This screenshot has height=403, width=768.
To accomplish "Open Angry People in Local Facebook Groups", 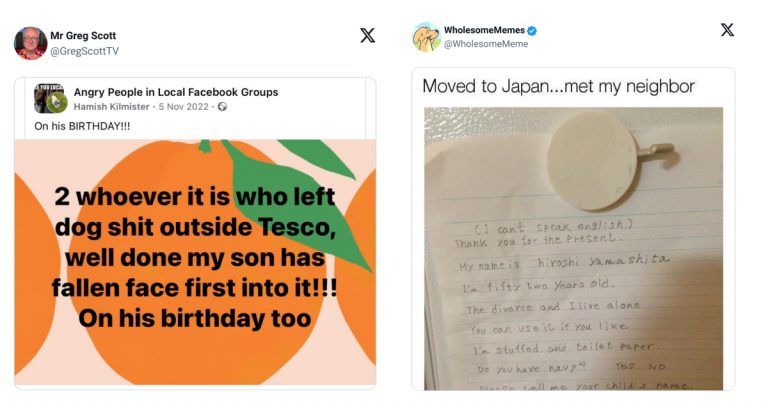I will (176, 92).
